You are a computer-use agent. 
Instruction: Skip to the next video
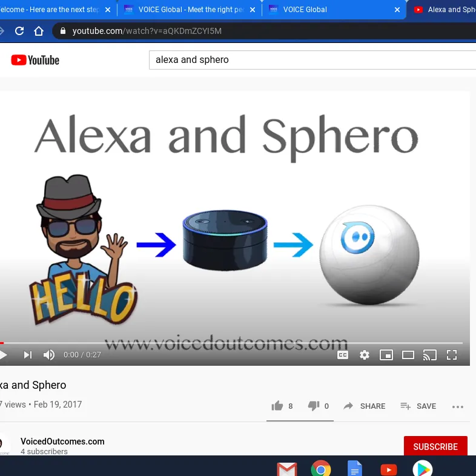pos(28,355)
